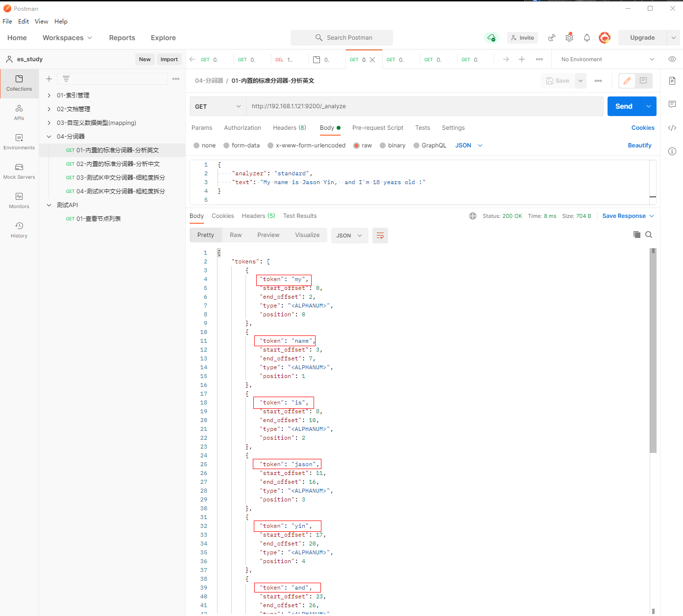Choose the GraphQL body radio option
This screenshot has width=683, height=616.
416,145
